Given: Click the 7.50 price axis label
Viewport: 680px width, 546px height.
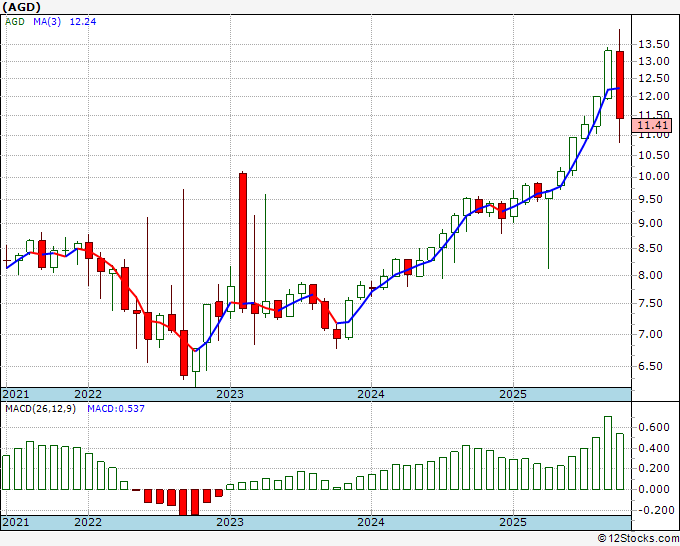Looking at the screenshot, I should click(650, 303).
